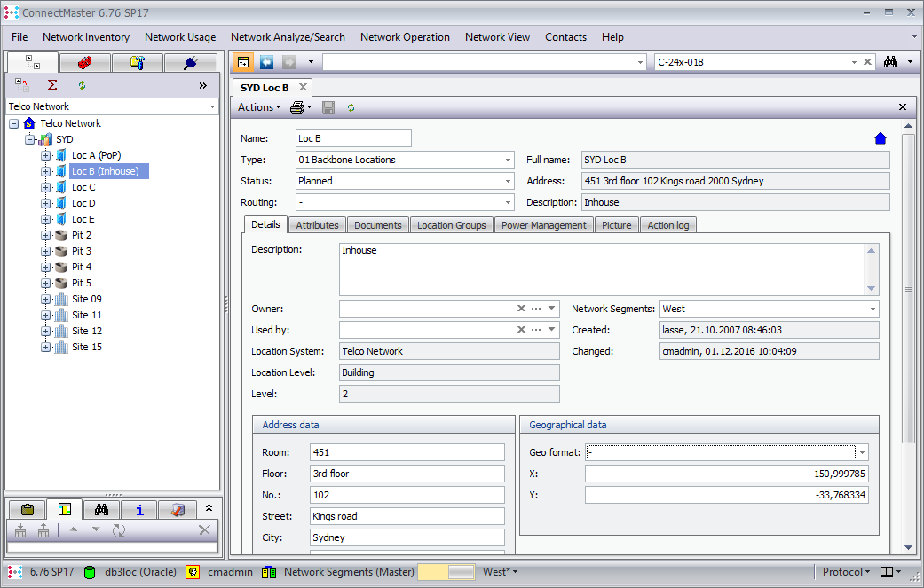Open the Network Inventory menu
This screenshot has width=924, height=588.
86,37
